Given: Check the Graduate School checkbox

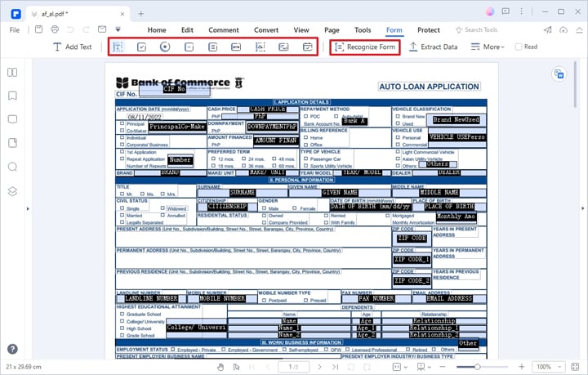Looking at the screenshot, I should coord(122,314).
